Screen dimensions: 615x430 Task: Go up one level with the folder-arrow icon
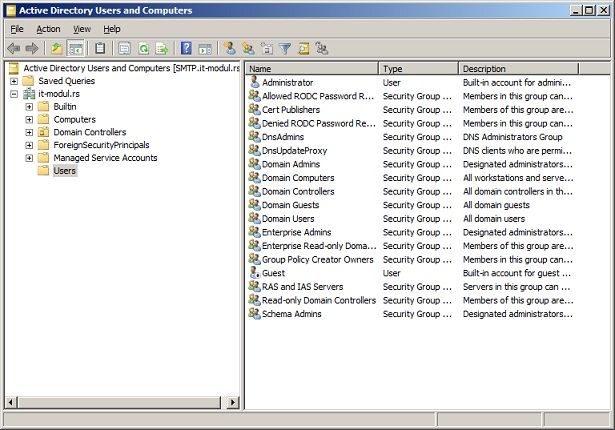tap(57, 49)
